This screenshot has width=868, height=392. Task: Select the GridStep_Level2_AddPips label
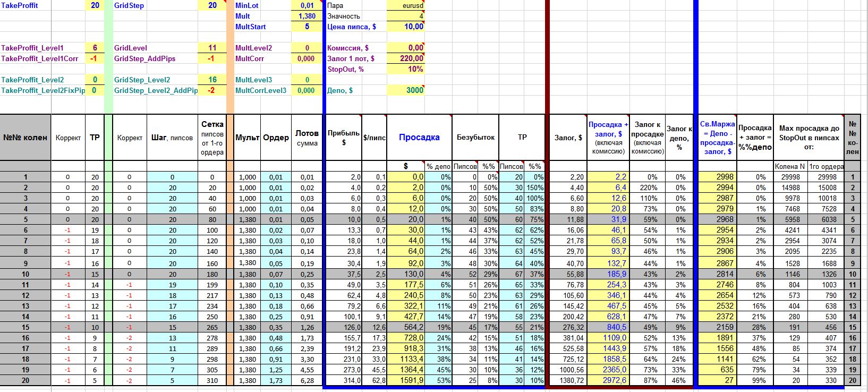(x=156, y=90)
